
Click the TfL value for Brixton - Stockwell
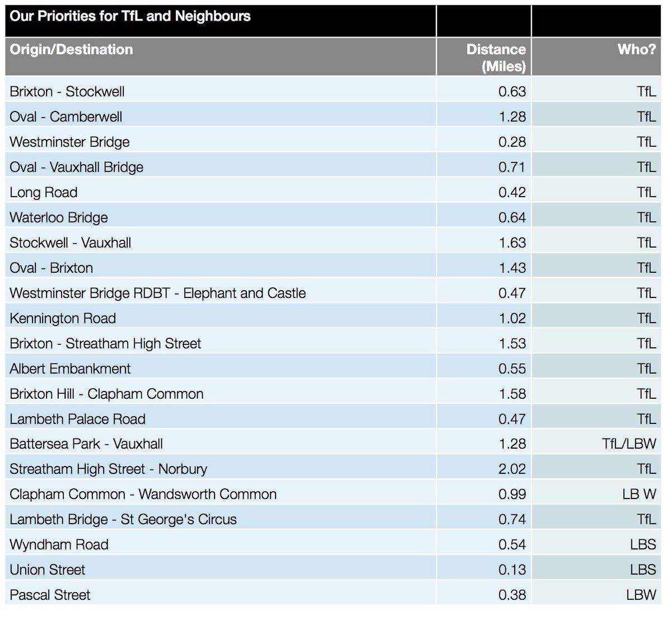click(x=646, y=91)
